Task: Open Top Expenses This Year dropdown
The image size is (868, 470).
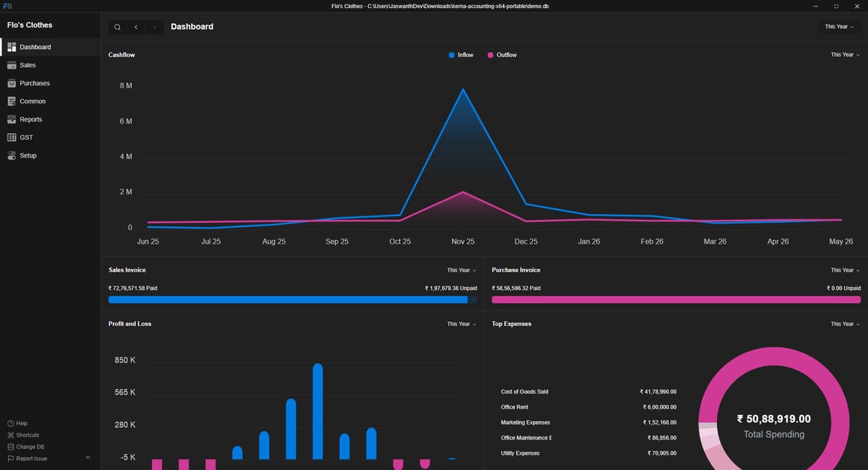Action: click(x=845, y=324)
